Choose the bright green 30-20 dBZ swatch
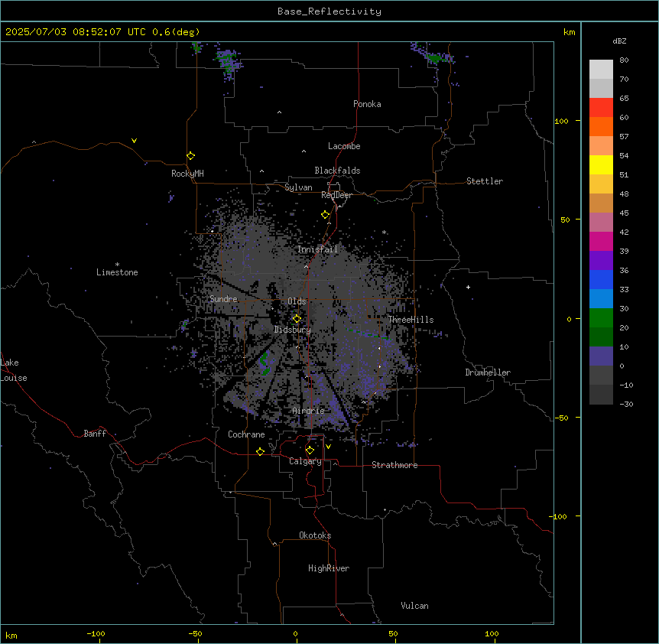 [601, 318]
